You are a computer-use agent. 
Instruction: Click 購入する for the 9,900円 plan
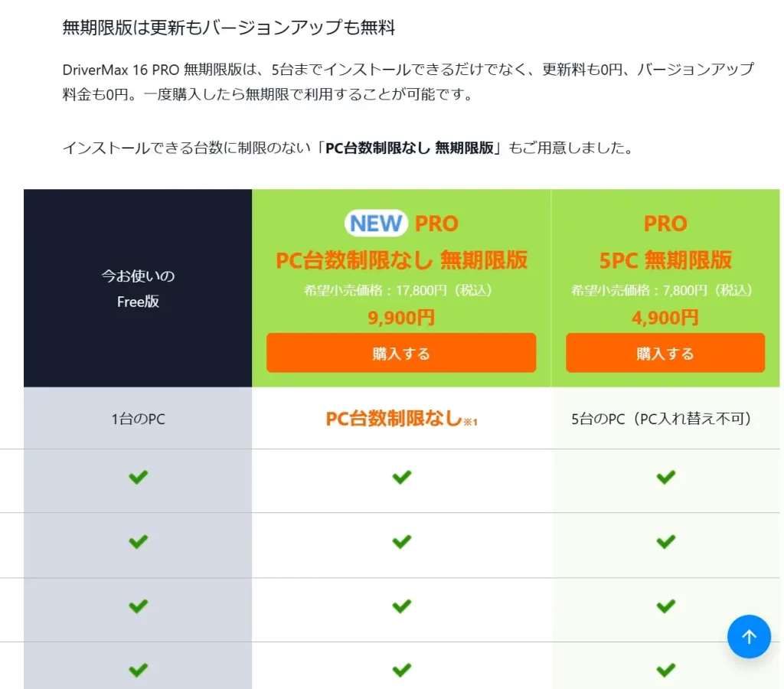[x=401, y=353]
